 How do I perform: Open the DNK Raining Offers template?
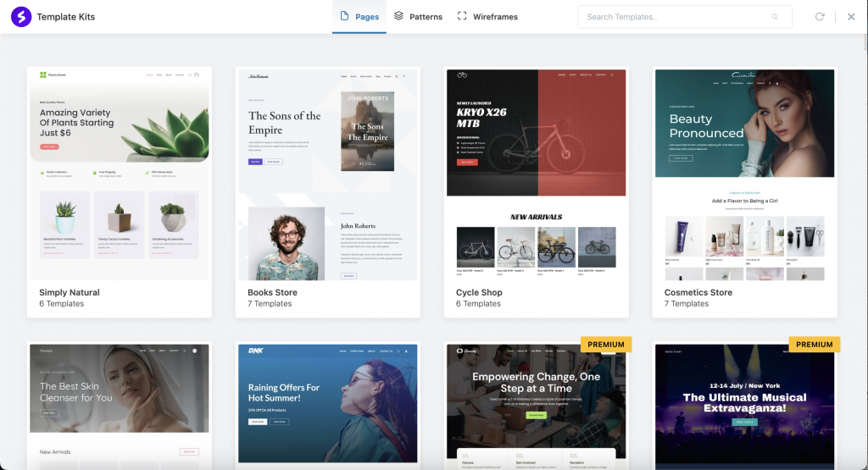328,406
